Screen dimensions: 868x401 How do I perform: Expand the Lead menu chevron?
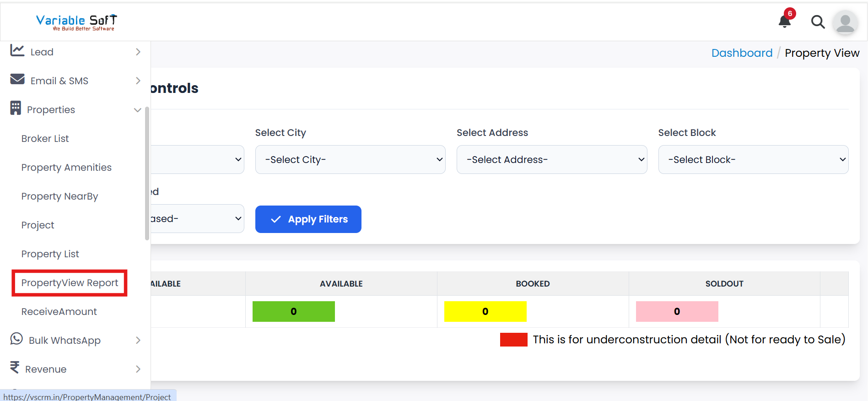pos(138,52)
